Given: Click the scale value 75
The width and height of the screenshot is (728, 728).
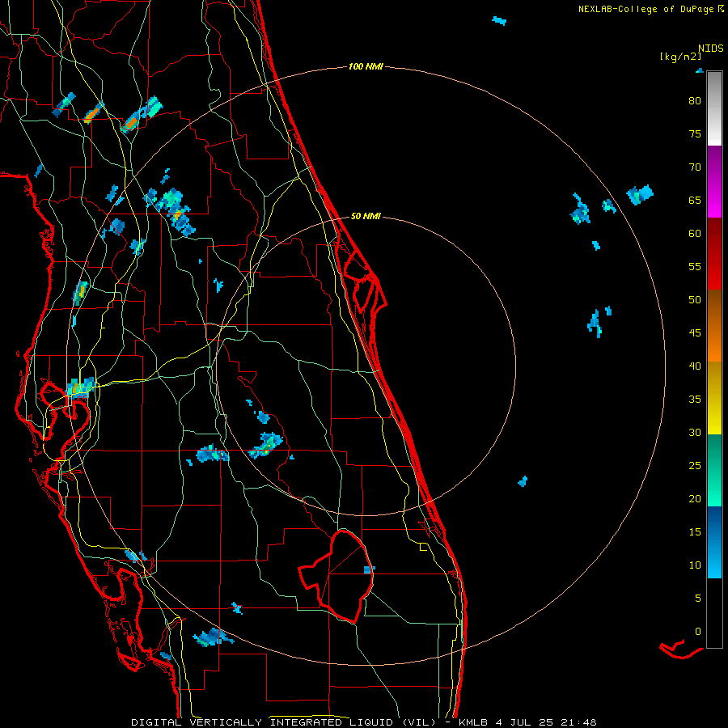Looking at the screenshot, I should pos(695,134).
